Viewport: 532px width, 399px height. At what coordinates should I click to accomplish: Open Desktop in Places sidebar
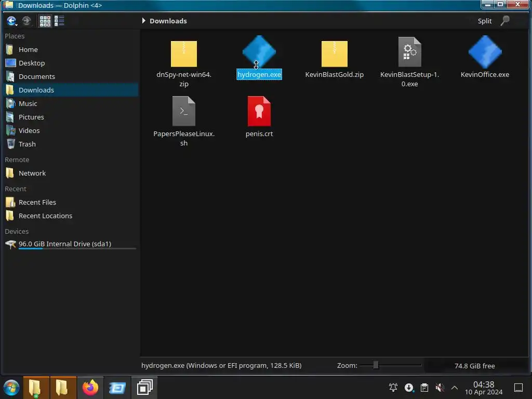(x=71, y=63)
